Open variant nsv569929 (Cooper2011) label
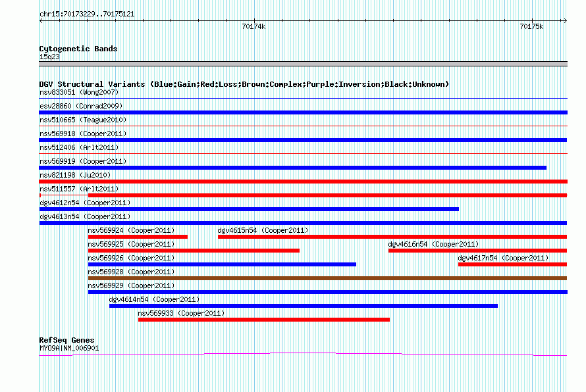Screen dimensions: 586x392 coord(131,285)
